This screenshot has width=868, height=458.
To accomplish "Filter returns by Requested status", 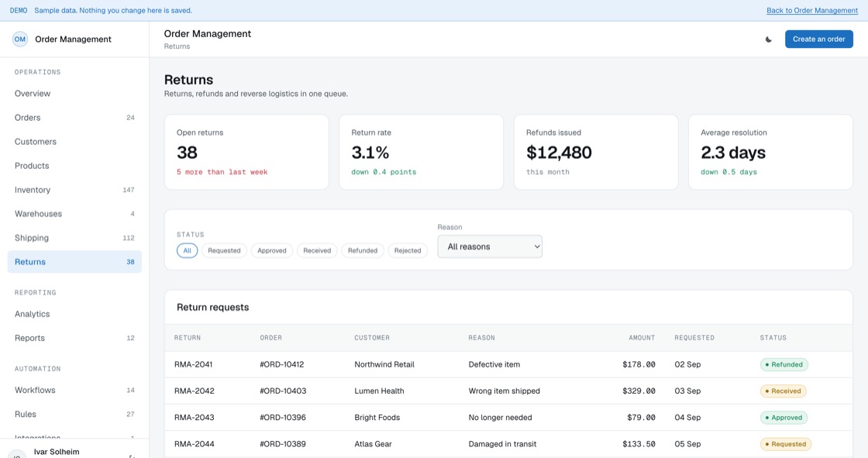I will (224, 250).
